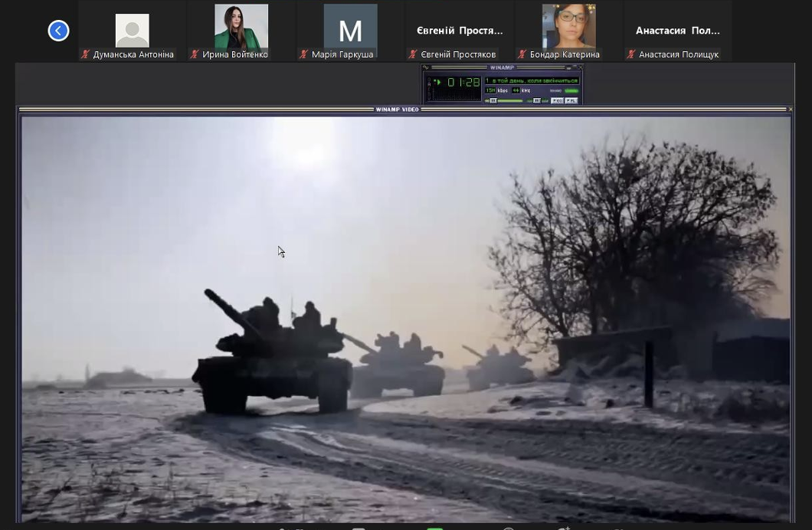Click muted mic icon beside Марія Гаркуша
Screen dimensions: 812x530
pos(304,54)
